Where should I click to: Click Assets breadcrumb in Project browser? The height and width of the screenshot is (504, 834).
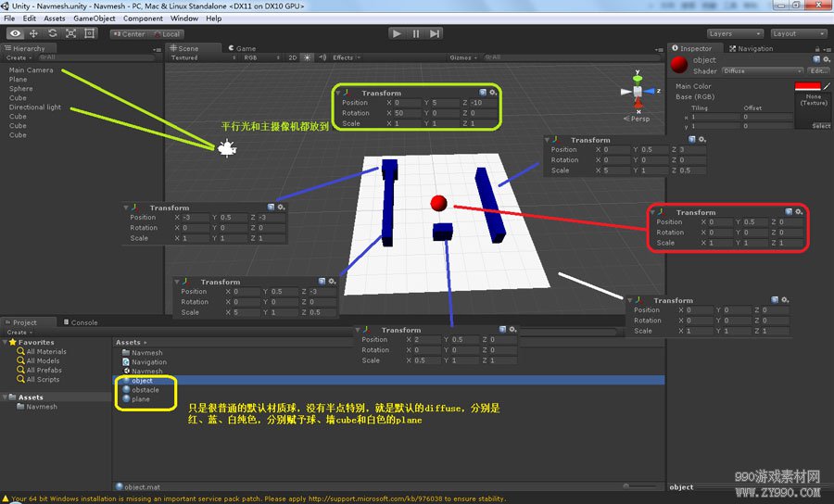pyautogui.click(x=128, y=343)
